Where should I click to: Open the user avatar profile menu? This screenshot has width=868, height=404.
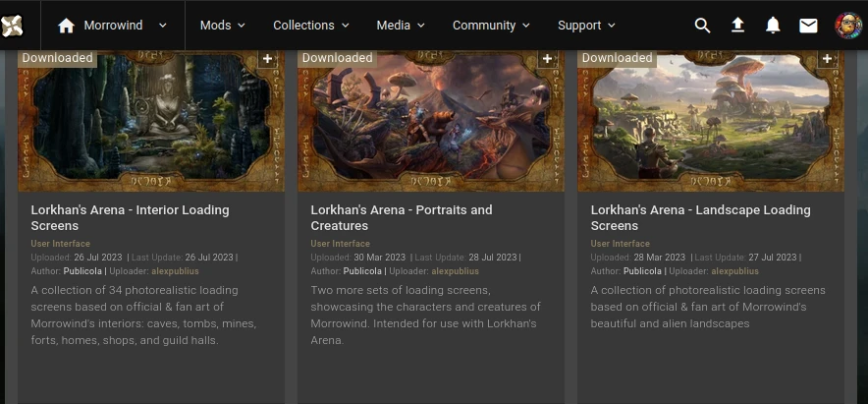(848, 26)
